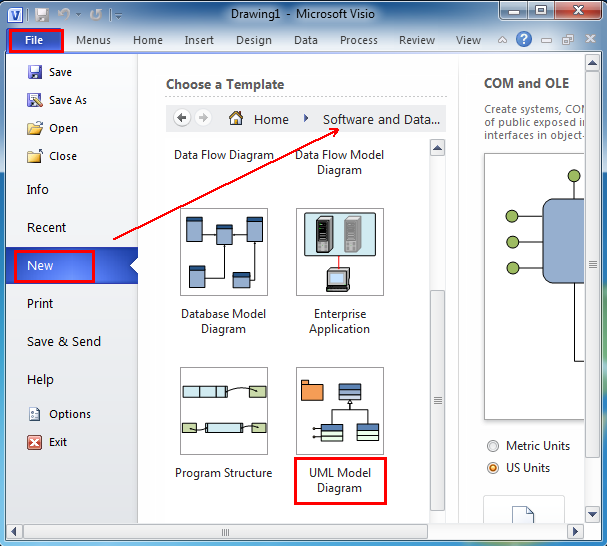Click the Redo icon in Quick Access Toolbar

(95, 15)
